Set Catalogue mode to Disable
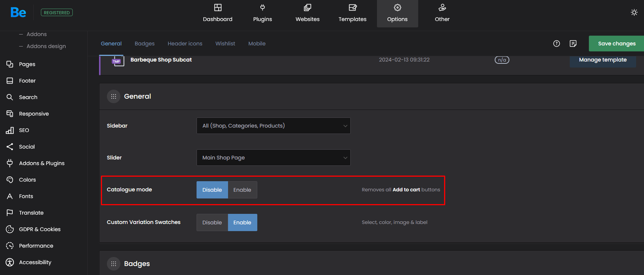This screenshot has width=644, height=275. pyautogui.click(x=212, y=190)
